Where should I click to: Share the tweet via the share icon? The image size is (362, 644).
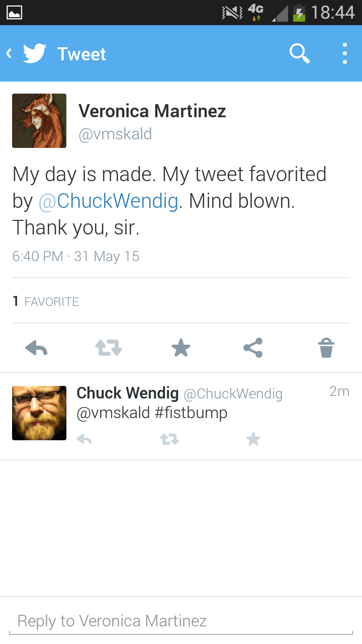click(253, 348)
